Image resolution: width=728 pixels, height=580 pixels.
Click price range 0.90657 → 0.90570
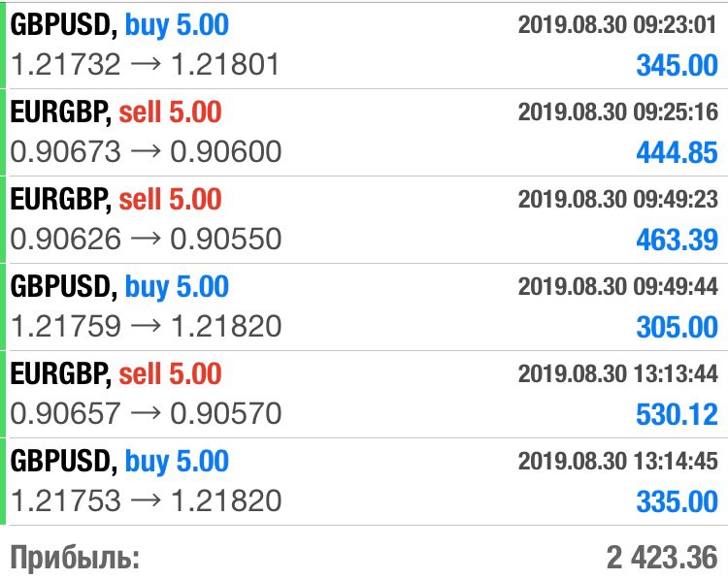pyautogui.click(x=146, y=413)
